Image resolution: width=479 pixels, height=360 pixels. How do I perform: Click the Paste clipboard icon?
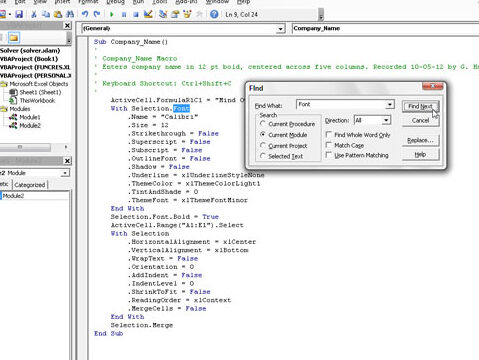coord(58,14)
